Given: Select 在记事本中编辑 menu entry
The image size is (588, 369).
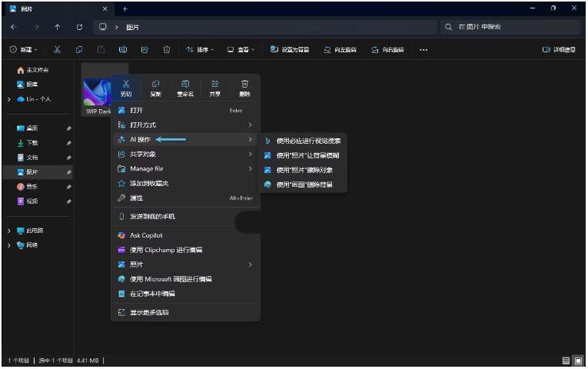Looking at the screenshot, I should [186, 294].
